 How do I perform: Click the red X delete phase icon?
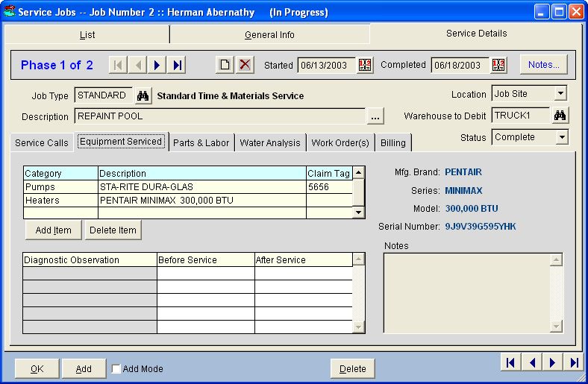coord(245,65)
